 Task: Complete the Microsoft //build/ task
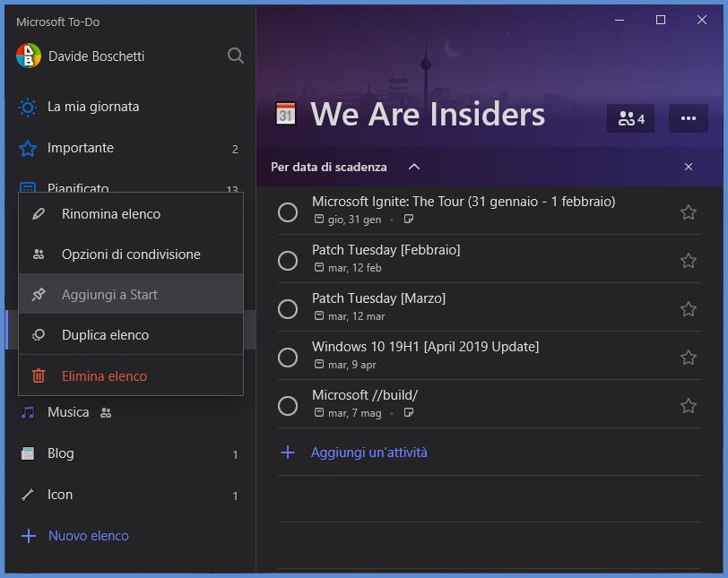tap(288, 406)
